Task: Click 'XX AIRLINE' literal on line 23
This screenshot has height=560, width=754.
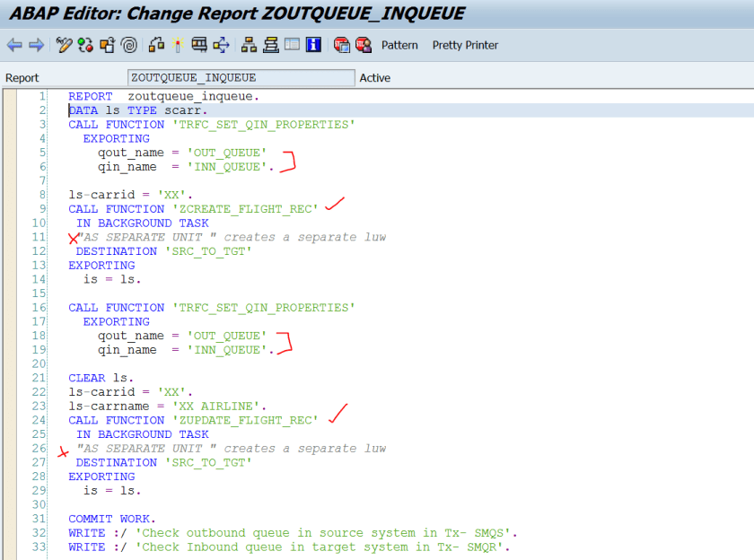Action: (216, 407)
